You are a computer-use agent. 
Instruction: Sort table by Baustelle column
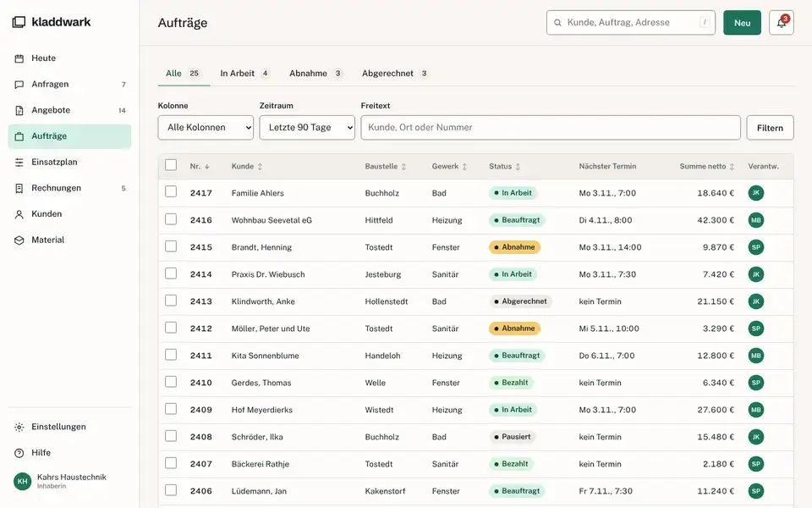386,167
